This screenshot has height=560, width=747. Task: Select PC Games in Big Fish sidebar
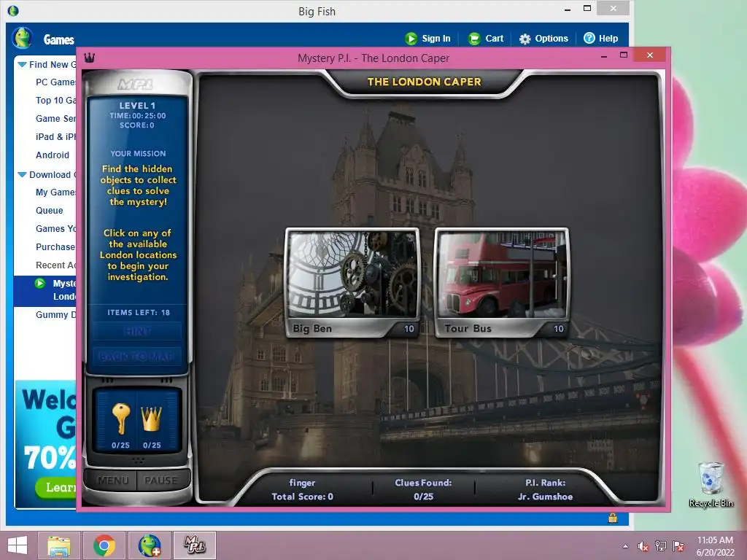tap(55, 82)
